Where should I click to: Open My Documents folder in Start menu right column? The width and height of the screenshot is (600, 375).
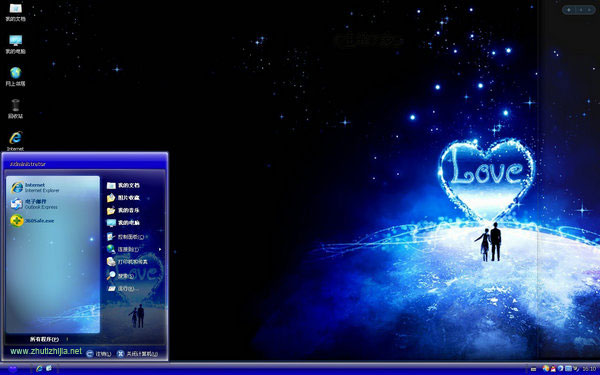(123, 185)
